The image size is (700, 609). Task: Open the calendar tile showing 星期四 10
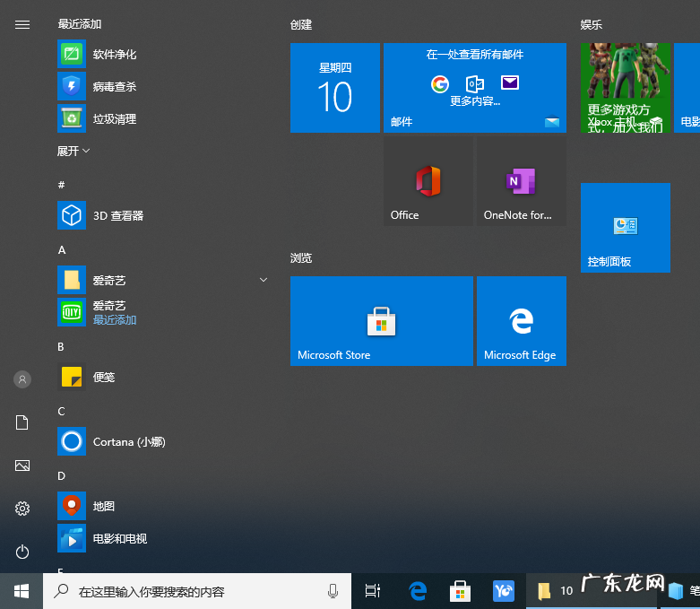pyautogui.click(x=335, y=88)
